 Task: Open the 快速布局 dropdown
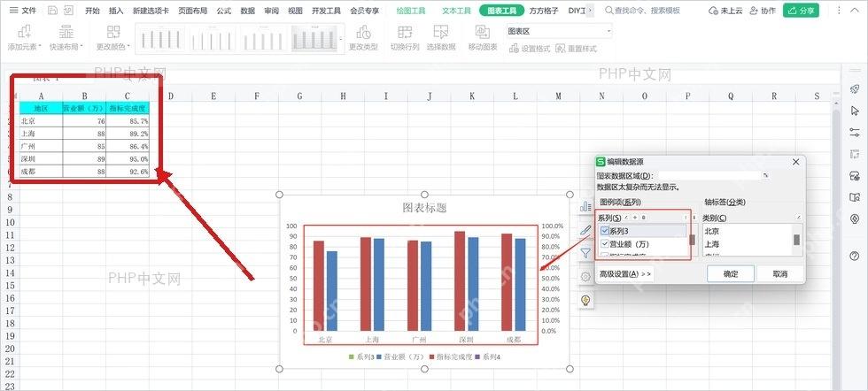[x=66, y=38]
